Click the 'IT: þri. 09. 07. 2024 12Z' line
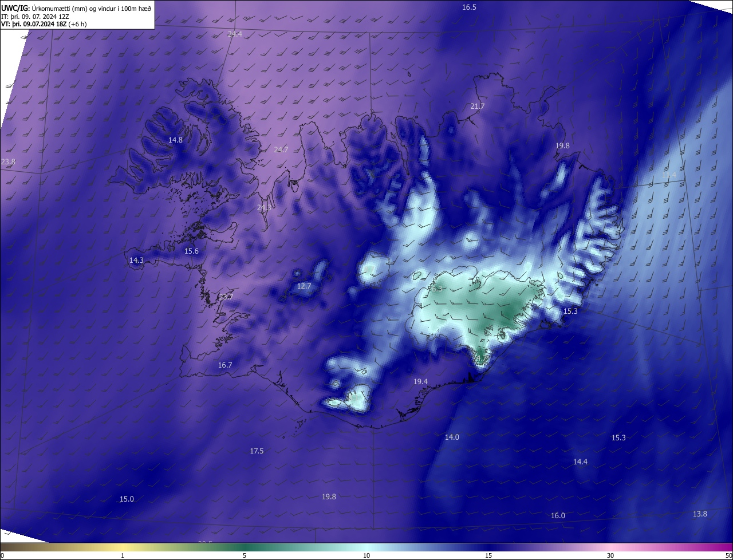The image size is (733, 560). tap(35, 16)
